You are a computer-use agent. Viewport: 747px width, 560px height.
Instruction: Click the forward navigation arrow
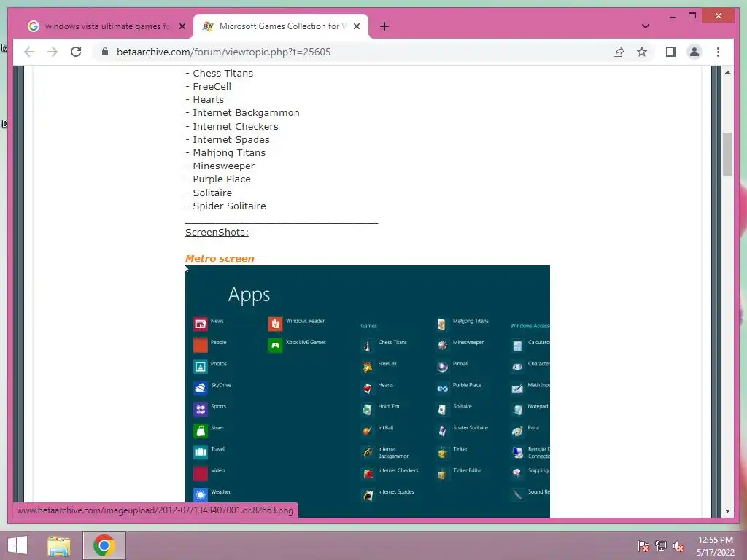point(53,52)
